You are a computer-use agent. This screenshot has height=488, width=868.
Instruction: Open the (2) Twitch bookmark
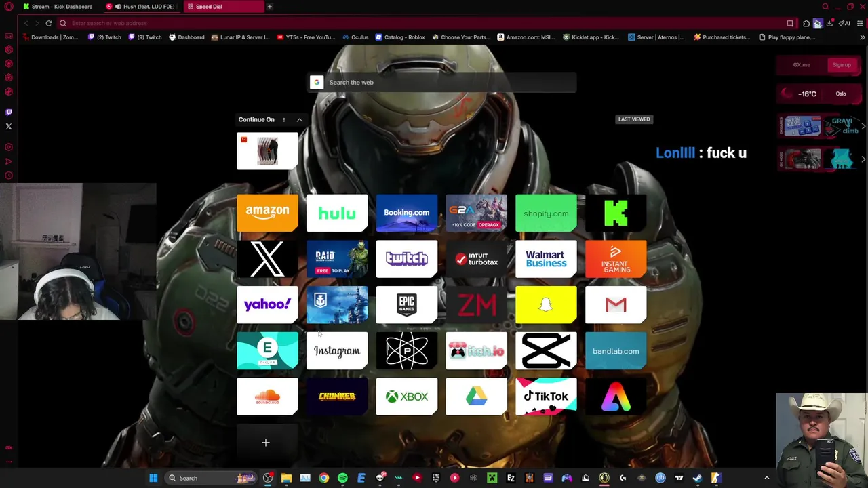(104, 37)
